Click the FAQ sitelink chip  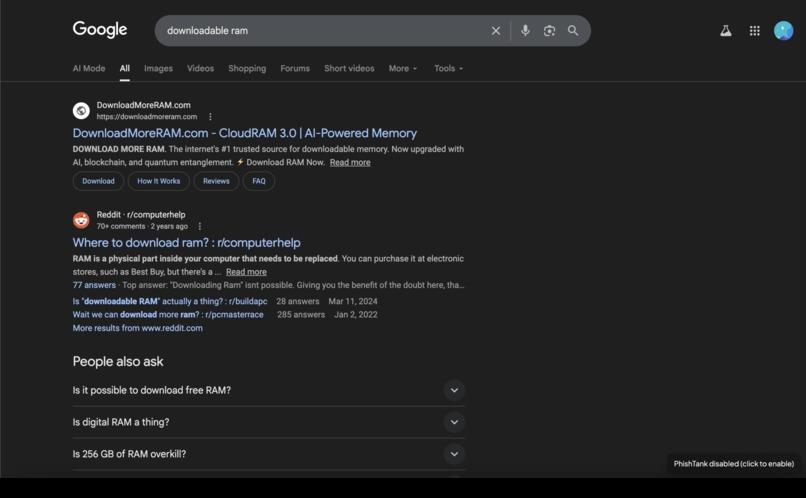[x=259, y=181]
